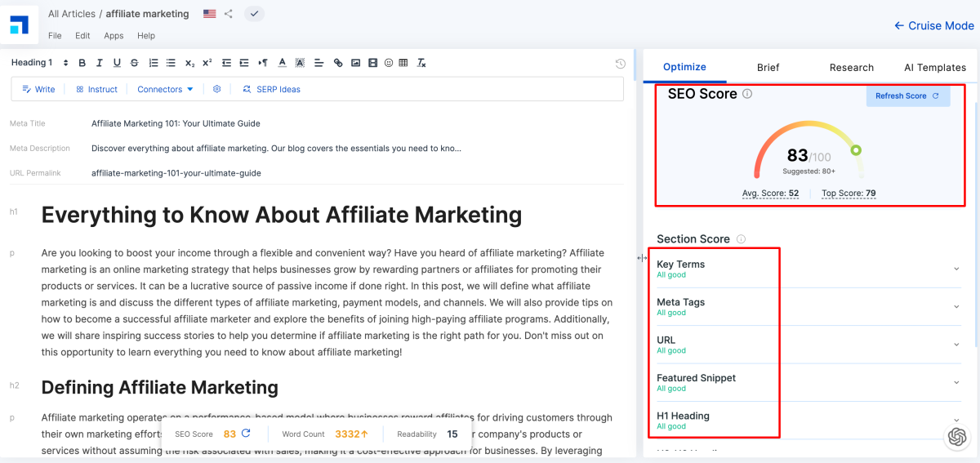This screenshot has width=980, height=463.
Task: Expand the Key Terms section
Action: pyautogui.click(x=956, y=269)
